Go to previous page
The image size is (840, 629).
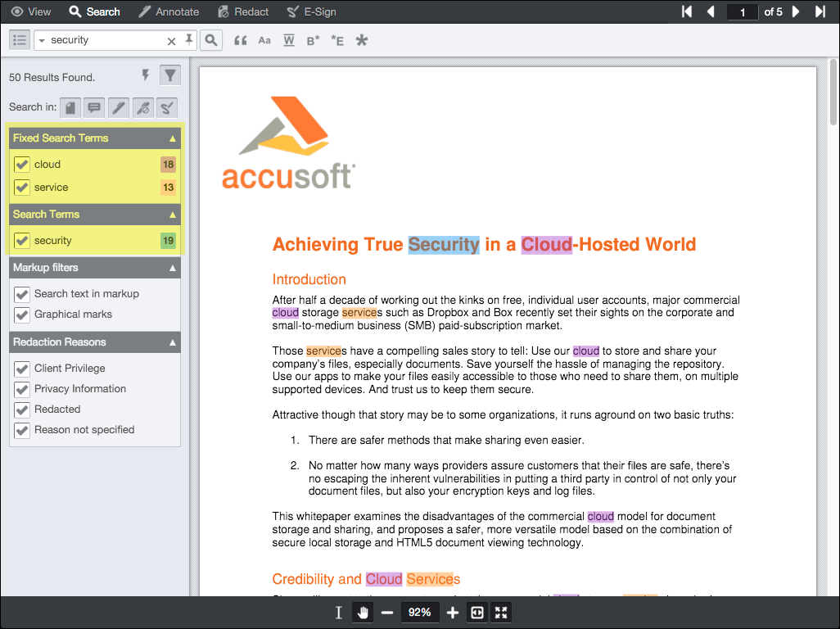tap(711, 11)
